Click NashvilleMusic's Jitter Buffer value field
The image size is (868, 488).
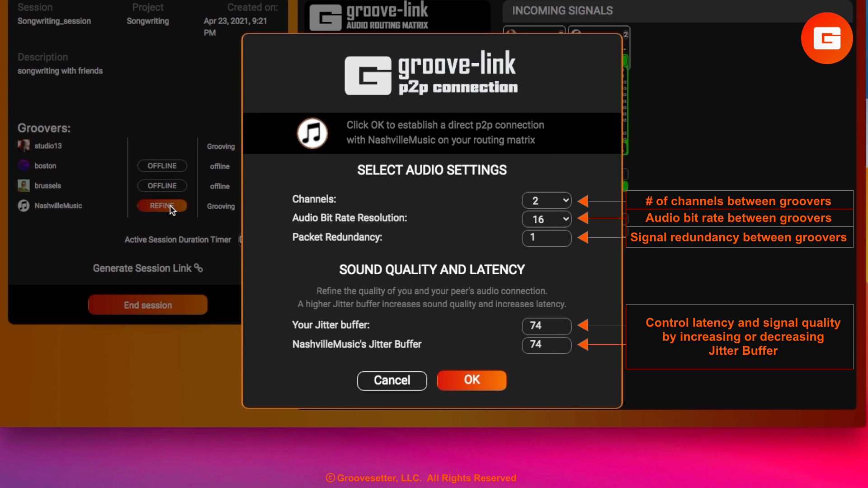pos(546,345)
